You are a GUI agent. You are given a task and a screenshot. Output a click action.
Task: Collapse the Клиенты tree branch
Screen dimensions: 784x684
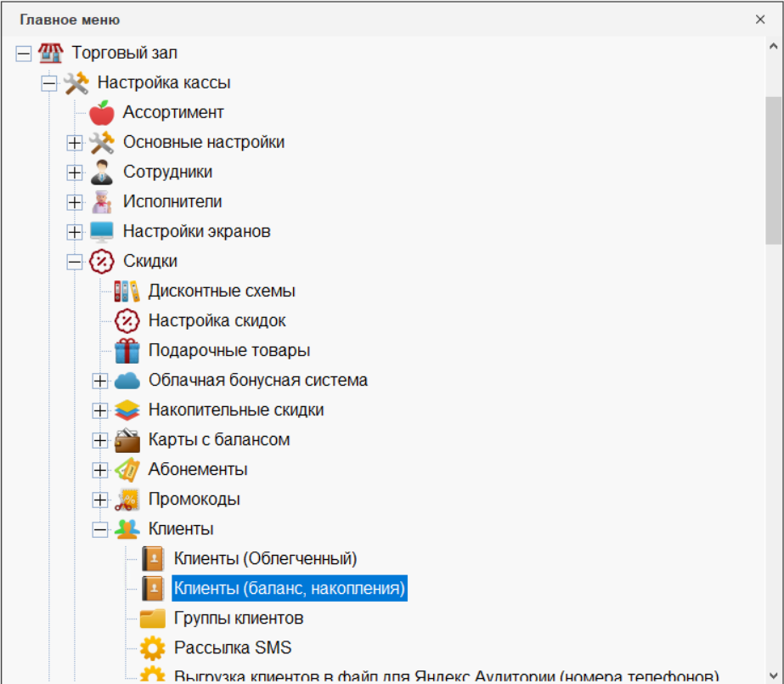pyautogui.click(x=100, y=529)
